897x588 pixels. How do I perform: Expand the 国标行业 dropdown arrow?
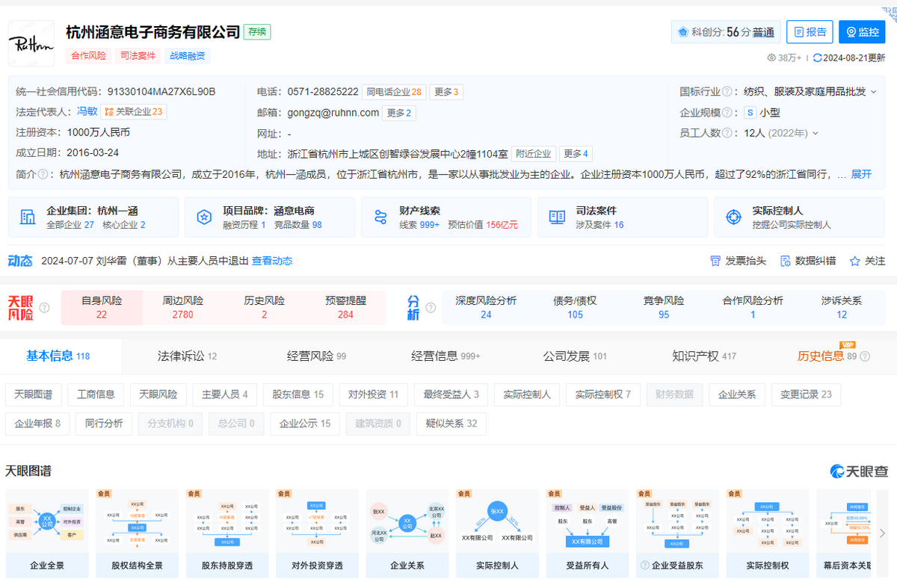point(873,92)
